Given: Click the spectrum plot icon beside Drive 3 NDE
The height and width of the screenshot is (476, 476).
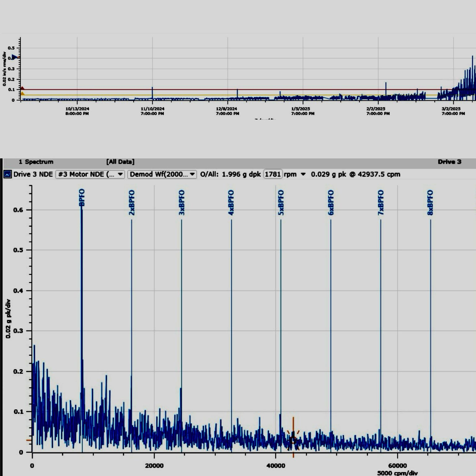Looking at the screenshot, I should coord(7,174).
